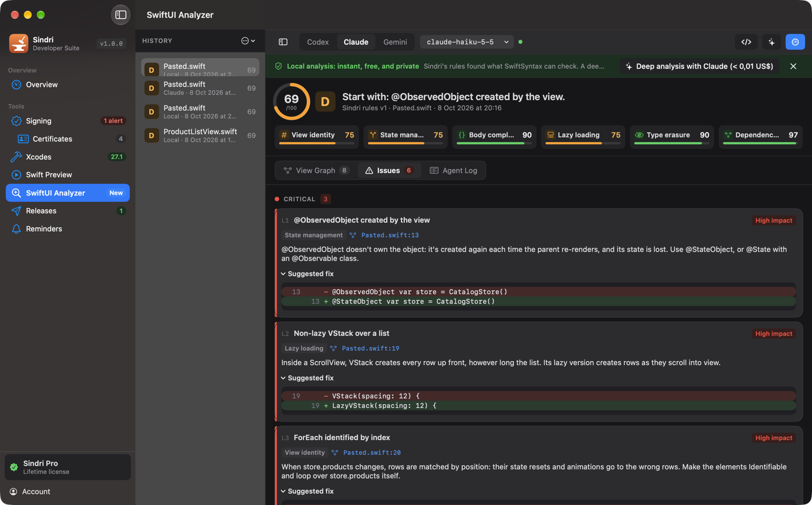Screen dimensions: 812x505
Task: Select the Issues tab
Action: pos(389,170)
